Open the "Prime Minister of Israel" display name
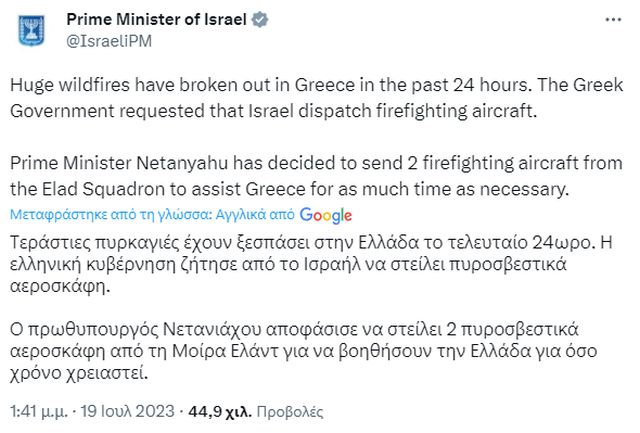Viewport: 640px width, 433px height. (156, 22)
